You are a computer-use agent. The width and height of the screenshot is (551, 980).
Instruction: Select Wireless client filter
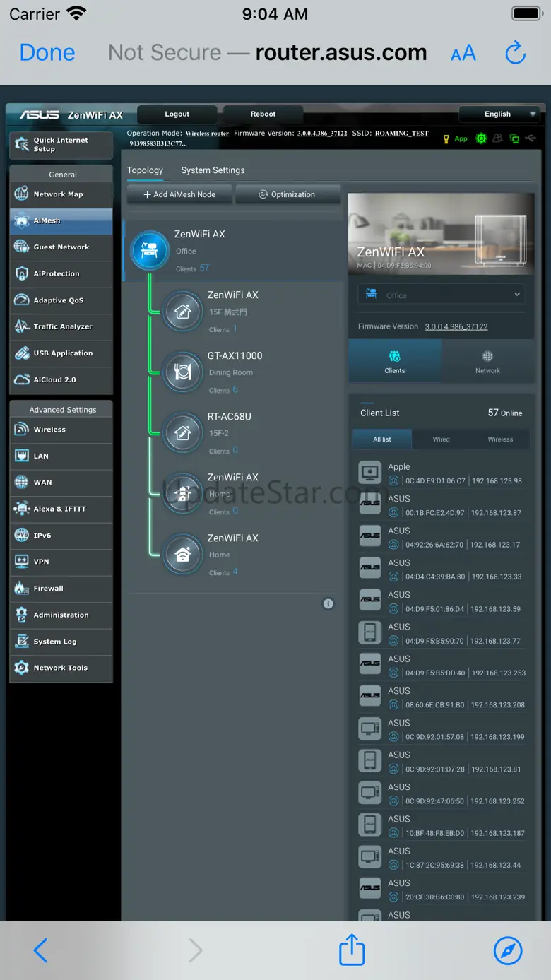click(500, 439)
